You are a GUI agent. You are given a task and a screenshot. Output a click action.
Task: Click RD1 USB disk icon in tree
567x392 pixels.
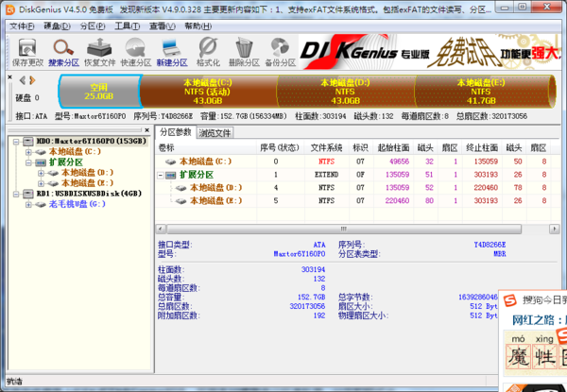click(28, 194)
